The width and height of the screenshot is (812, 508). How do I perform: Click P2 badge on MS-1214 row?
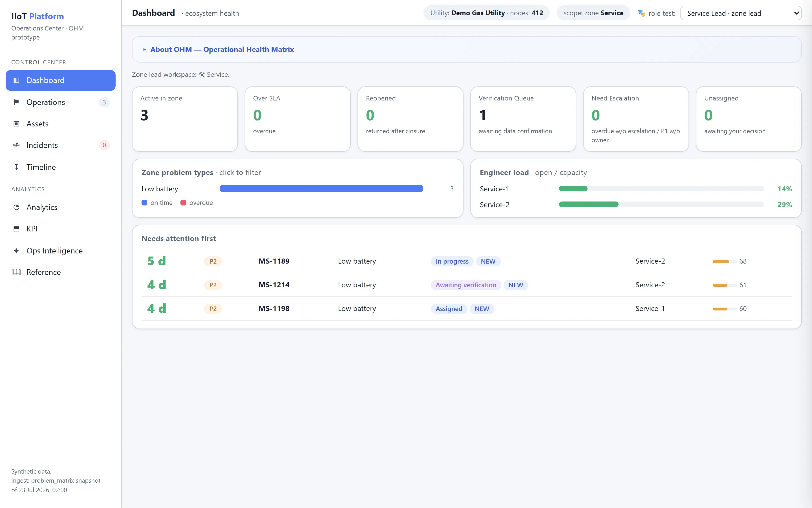click(x=213, y=285)
